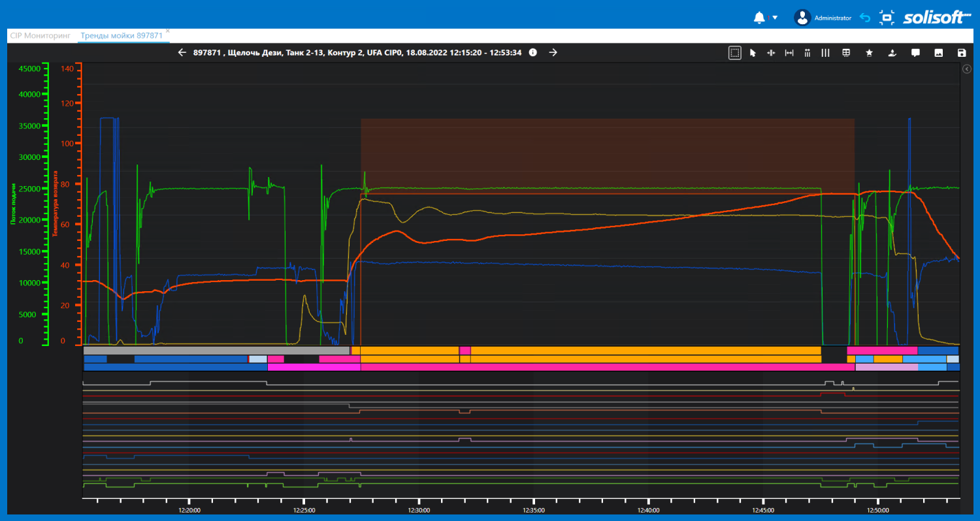Toggle the compress-to-center cursor tool
The height and width of the screenshot is (521, 980).
pyautogui.click(x=771, y=53)
